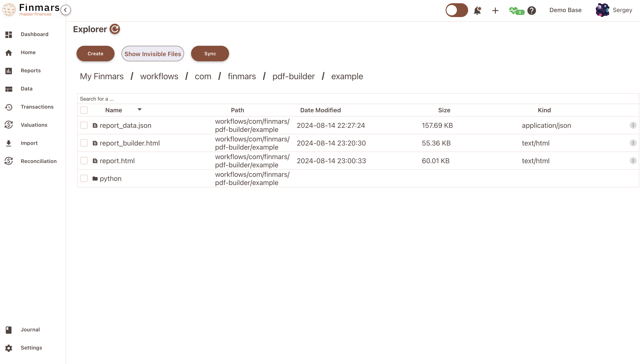Click the Path column header
Viewport: 641px width, 364px height.
[237, 110]
